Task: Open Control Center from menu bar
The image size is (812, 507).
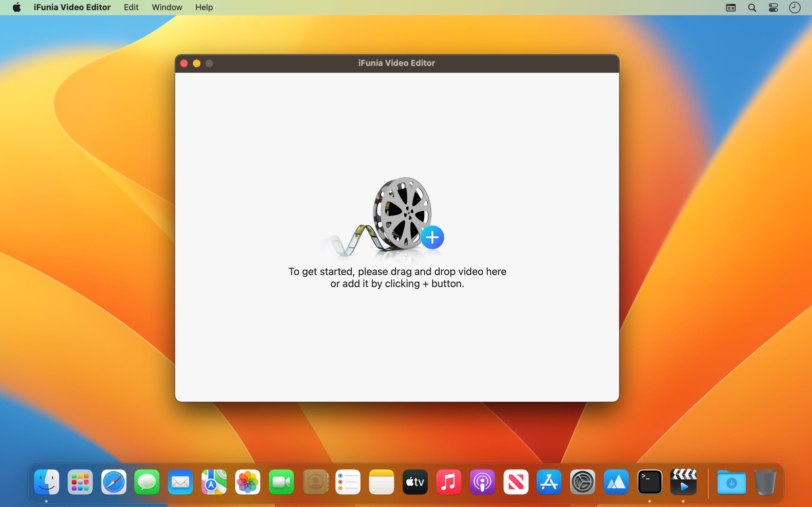Action: (773, 8)
